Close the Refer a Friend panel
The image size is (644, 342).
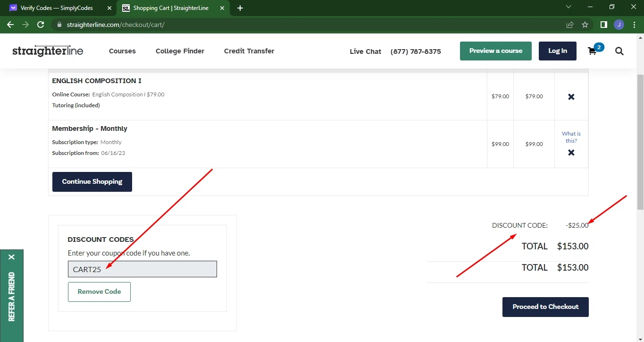pyautogui.click(x=11, y=257)
